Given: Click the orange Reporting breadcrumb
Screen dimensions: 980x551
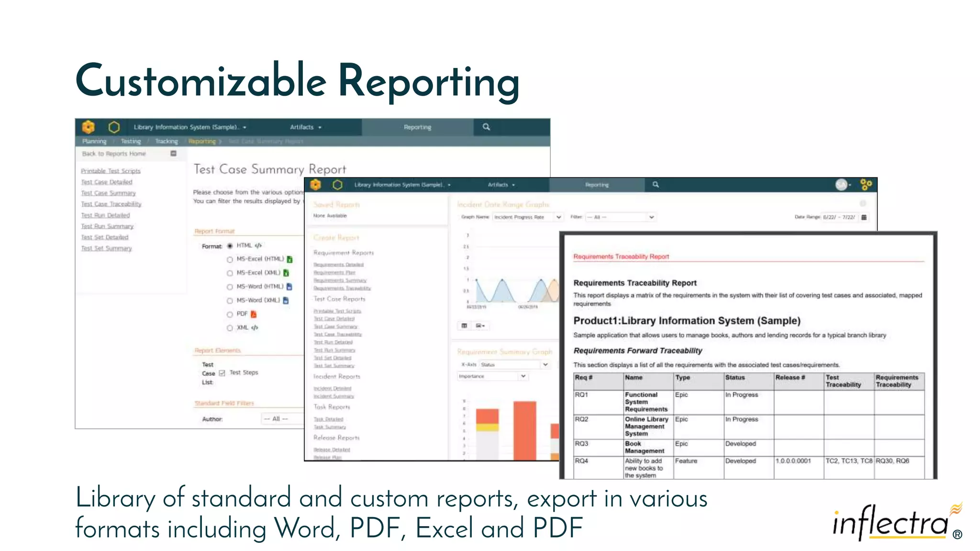Looking at the screenshot, I should [202, 141].
